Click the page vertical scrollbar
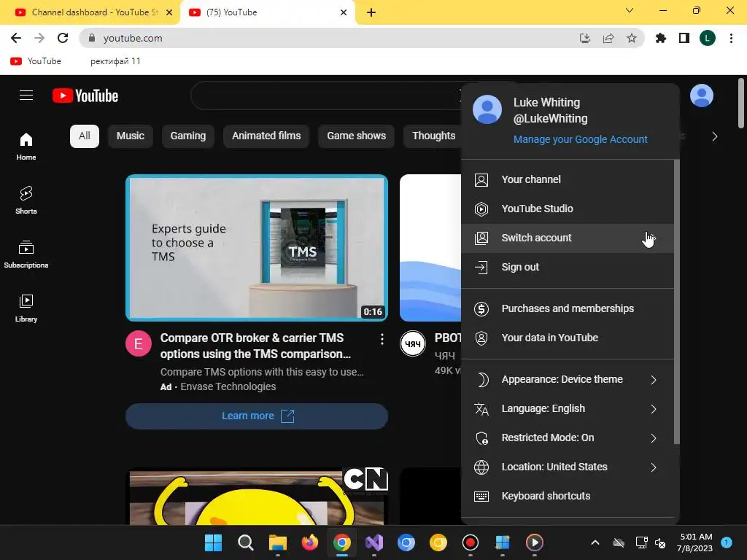Viewport: 747px width, 560px height. [741, 104]
